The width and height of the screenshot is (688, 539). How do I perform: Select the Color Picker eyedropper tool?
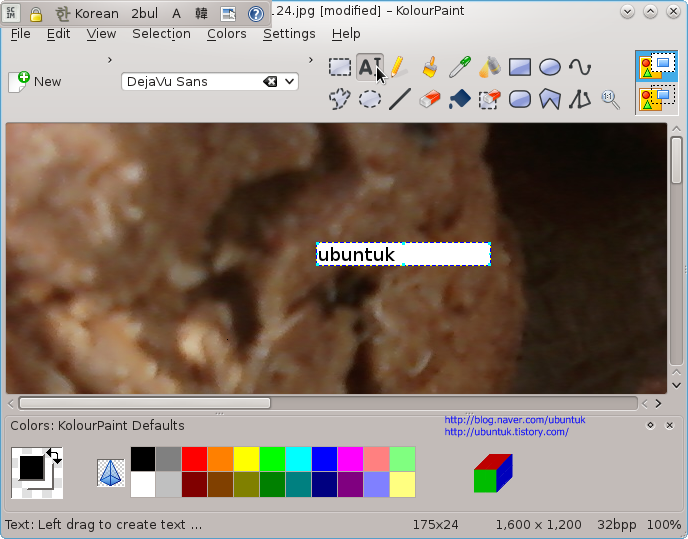tap(459, 67)
